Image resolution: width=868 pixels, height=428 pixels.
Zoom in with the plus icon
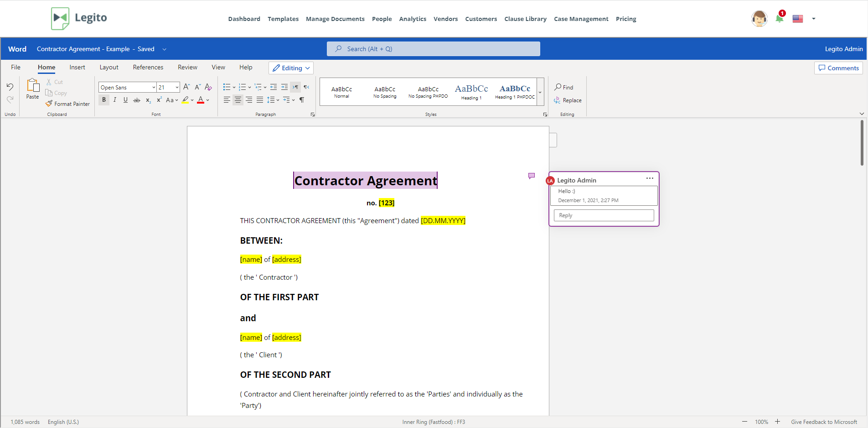tap(778, 422)
